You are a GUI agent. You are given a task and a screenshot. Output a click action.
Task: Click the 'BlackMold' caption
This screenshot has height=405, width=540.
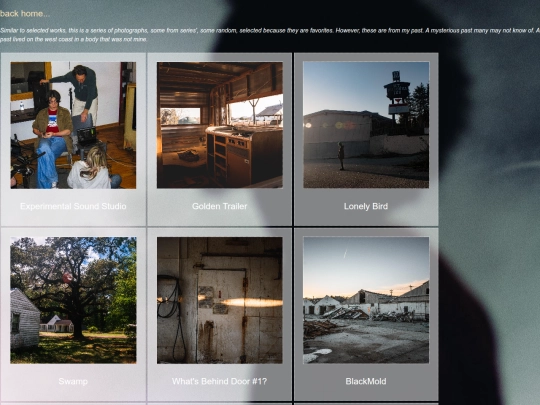(x=366, y=381)
